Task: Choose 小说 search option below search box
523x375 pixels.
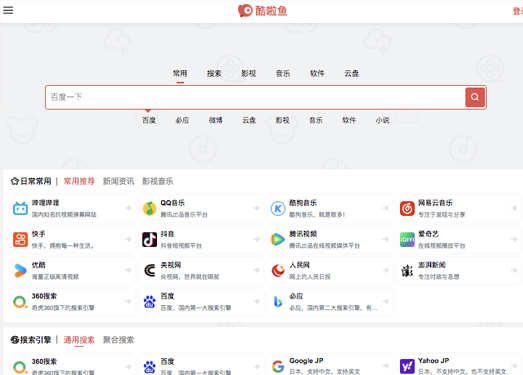Action: [382, 120]
